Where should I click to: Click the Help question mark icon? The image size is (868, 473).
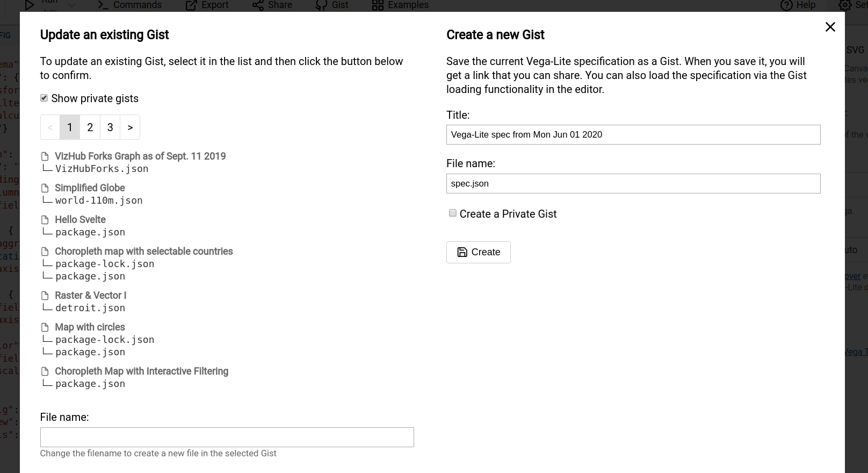(786, 5)
